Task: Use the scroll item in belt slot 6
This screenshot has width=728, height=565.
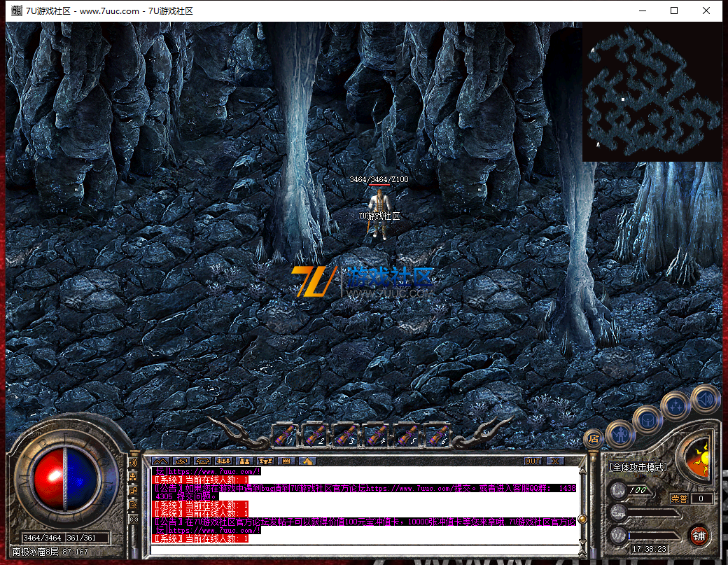Action: coord(437,436)
